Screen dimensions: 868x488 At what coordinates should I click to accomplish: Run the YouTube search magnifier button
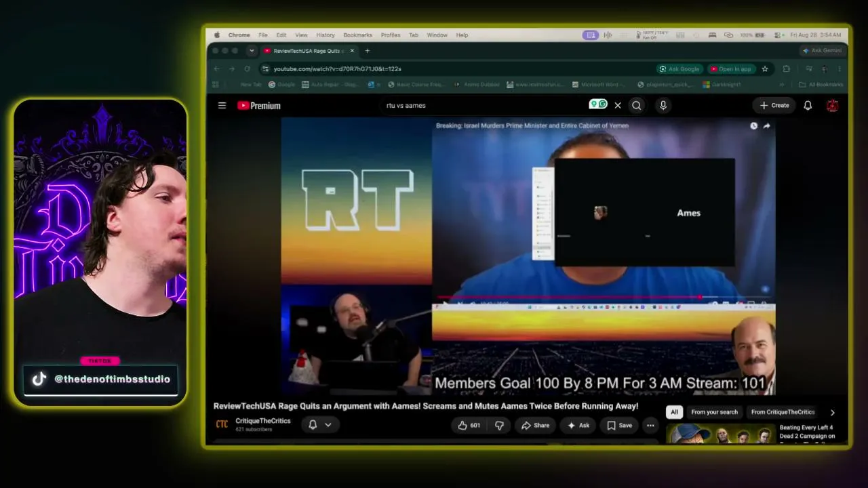pos(636,105)
